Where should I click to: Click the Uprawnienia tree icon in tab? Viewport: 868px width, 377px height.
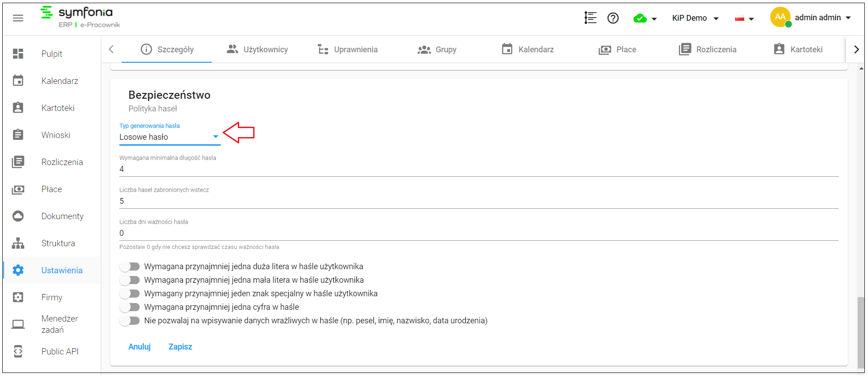[x=323, y=49]
